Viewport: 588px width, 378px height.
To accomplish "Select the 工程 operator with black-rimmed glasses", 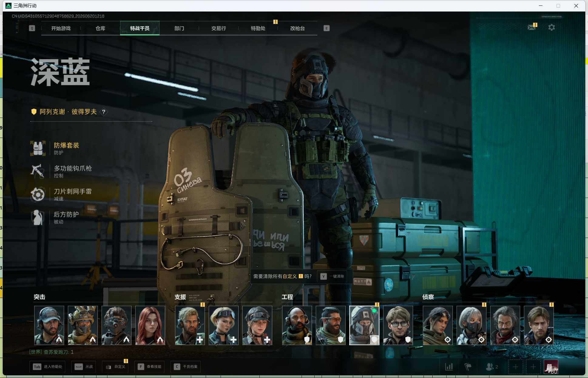I will [398, 325].
